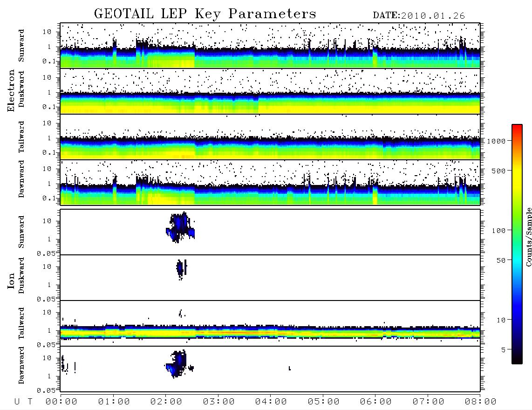The width and height of the screenshot is (532, 410).
Task: Select the Ion "Duskward" panel label
Action: click(x=21, y=275)
